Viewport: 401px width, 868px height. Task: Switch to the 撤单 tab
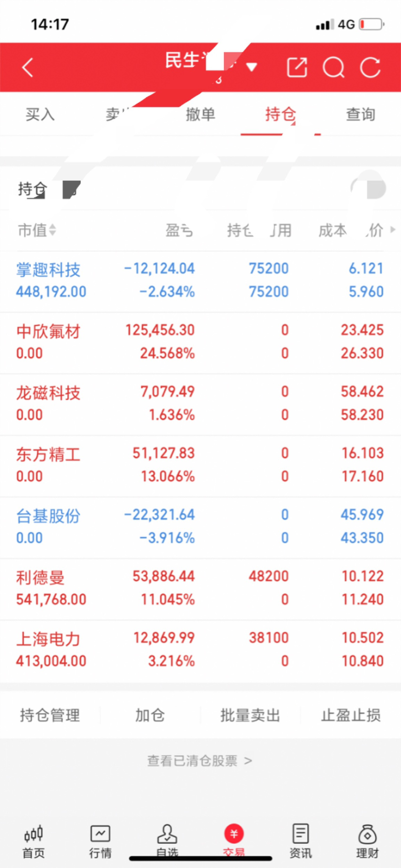[200, 115]
